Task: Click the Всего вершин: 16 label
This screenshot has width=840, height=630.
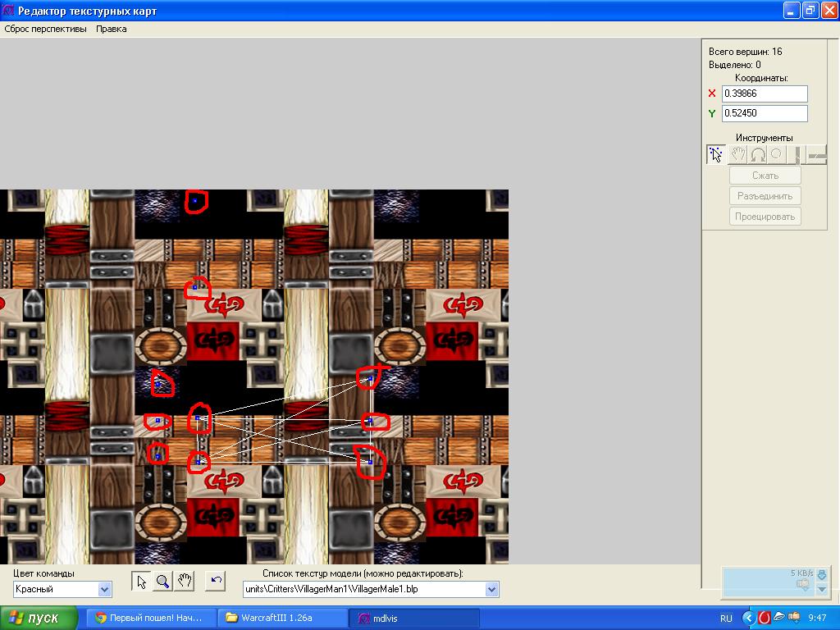Action: click(745, 52)
